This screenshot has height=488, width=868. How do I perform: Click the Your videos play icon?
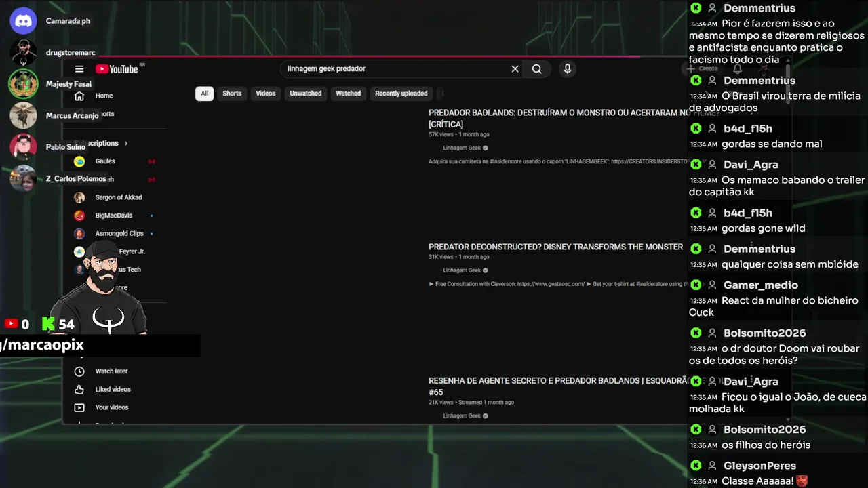79,407
